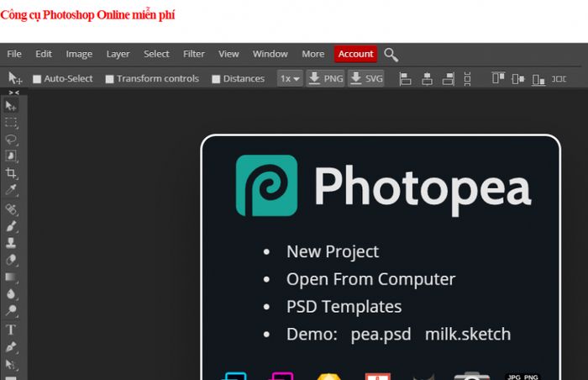Toggle the Transform controls checkbox
This screenshot has height=380, width=588.
click(109, 79)
